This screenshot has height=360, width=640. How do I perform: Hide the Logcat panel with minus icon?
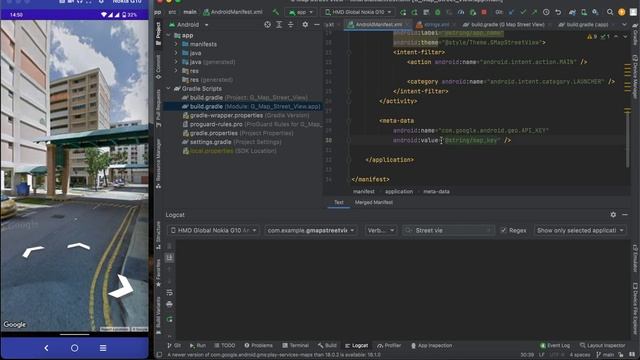625,214
